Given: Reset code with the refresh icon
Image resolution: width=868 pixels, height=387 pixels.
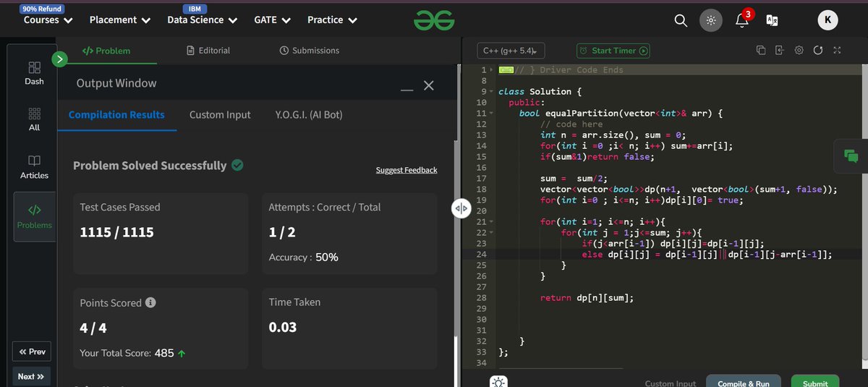Looking at the screenshot, I should [x=817, y=51].
